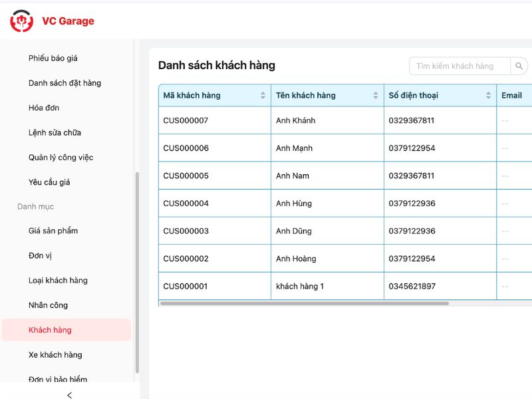This screenshot has height=399, width=532.
Task: Click the search magnifier icon
Action: coord(519,66)
